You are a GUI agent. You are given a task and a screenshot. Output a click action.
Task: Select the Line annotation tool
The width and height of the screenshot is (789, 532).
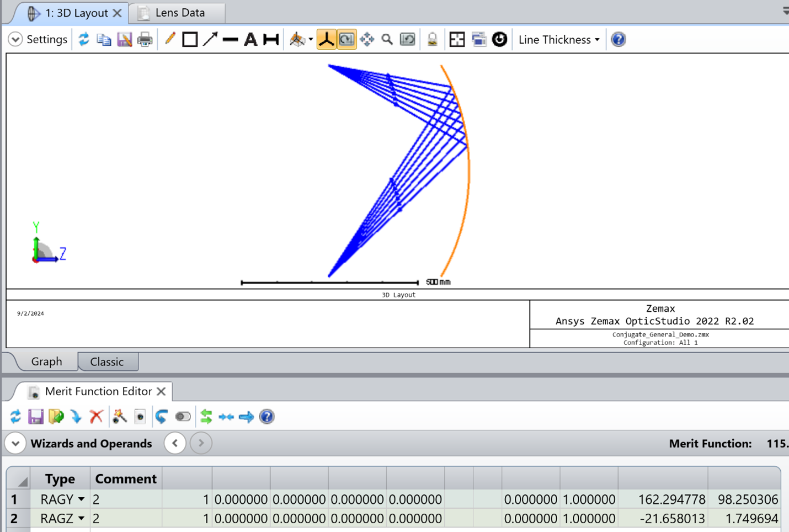point(230,39)
